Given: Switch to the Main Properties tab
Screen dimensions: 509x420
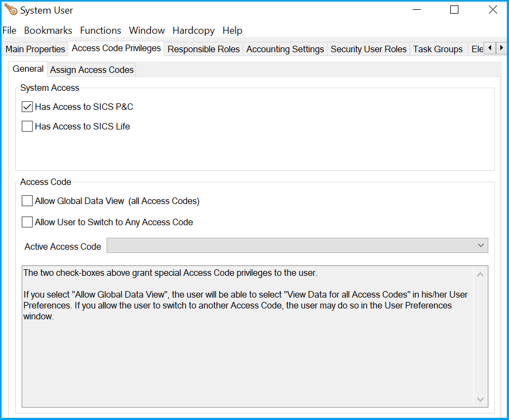Looking at the screenshot, I should click(35, 49).
